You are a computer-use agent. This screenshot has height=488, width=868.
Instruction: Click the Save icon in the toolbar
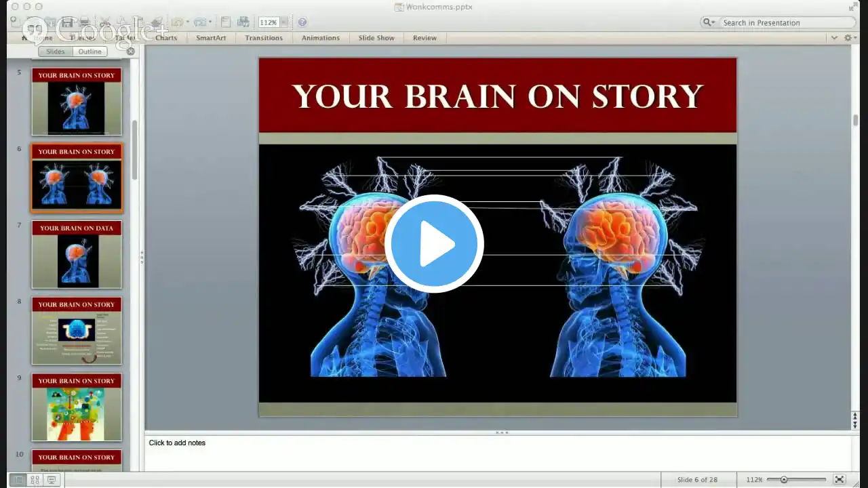(68, 22)
